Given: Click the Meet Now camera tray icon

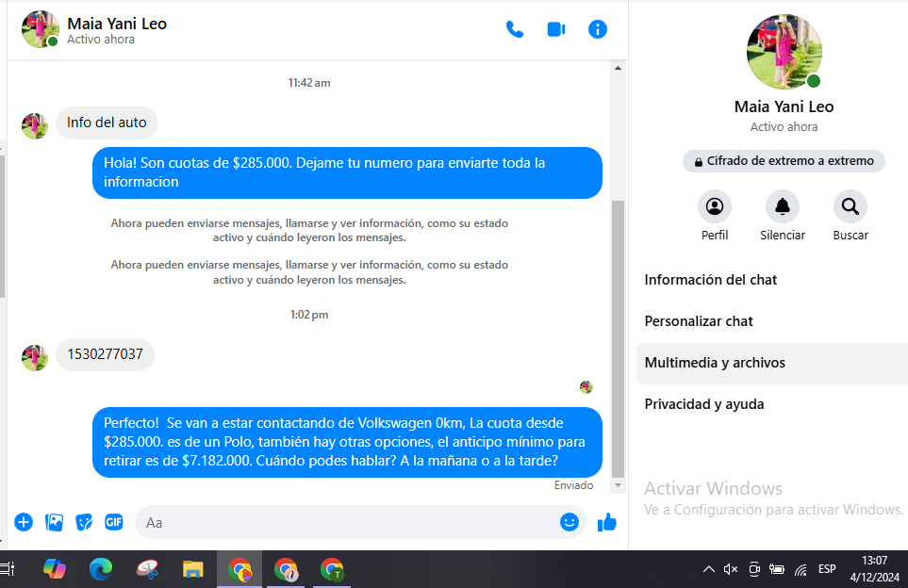Looking at the screenshot, I should click(x=754, y=569).
